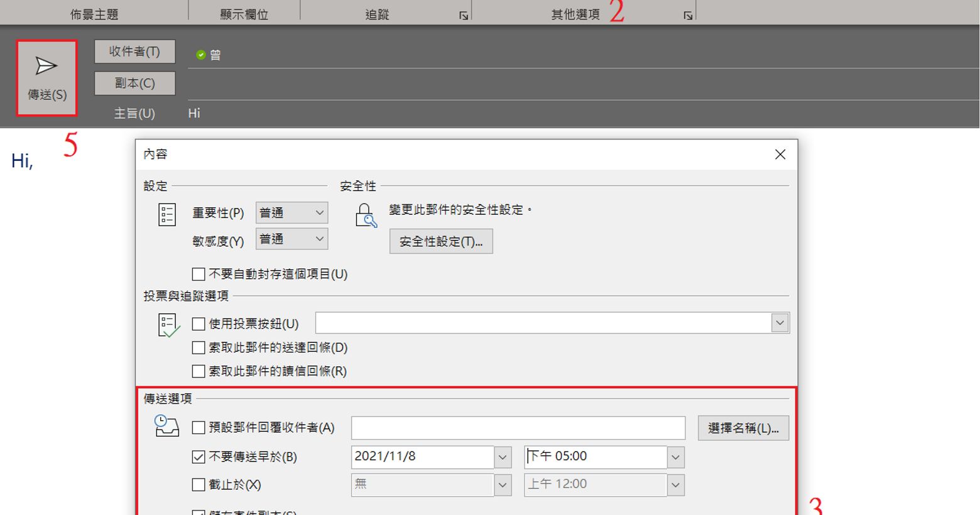Screen dimensions: 980x515
Task: Open the 敏感度 sensitivity dropdown
Action: [x=319, y=239]
